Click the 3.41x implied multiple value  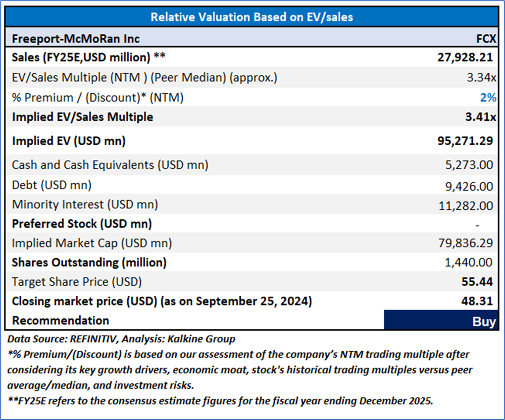click(481, 117)
